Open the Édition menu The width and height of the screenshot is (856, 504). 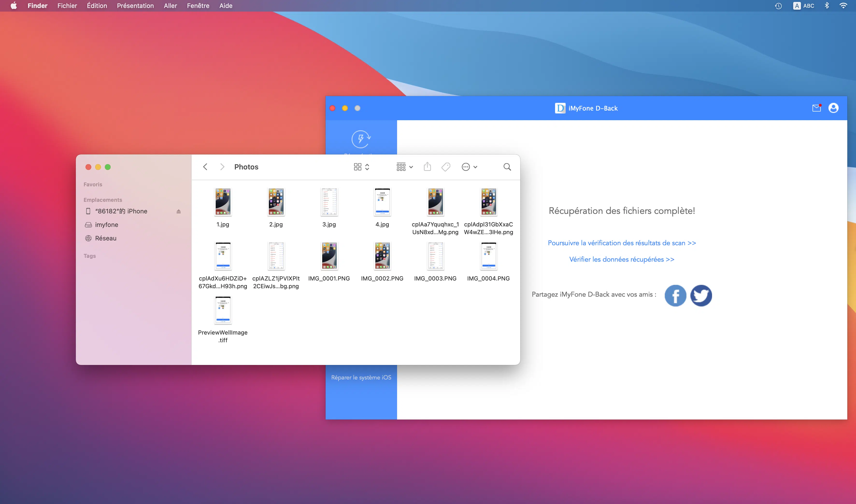pos(97,6)
